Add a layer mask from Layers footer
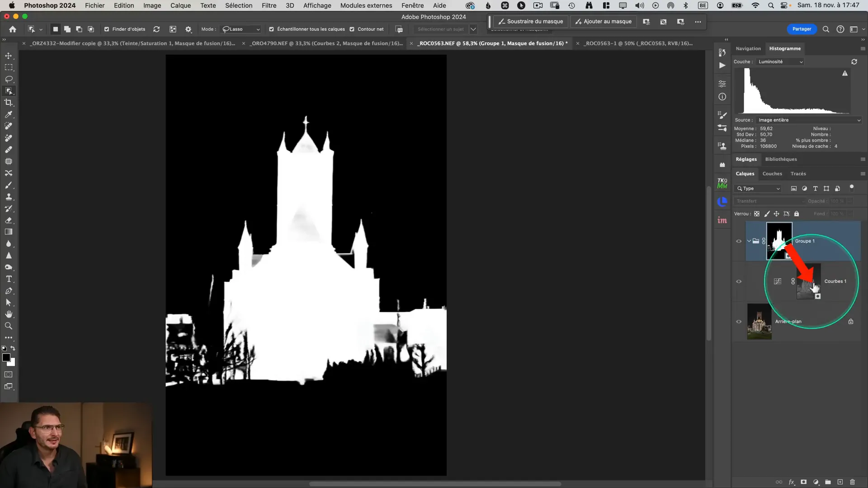This screenshot has height=488, width=868. tap(803, 482)
